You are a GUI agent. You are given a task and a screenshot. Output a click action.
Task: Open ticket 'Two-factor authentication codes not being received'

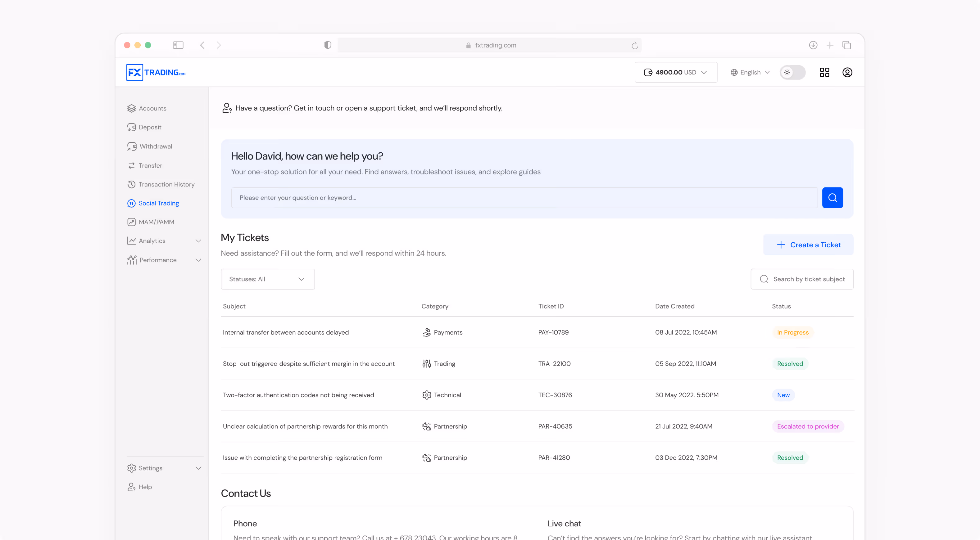298,395
